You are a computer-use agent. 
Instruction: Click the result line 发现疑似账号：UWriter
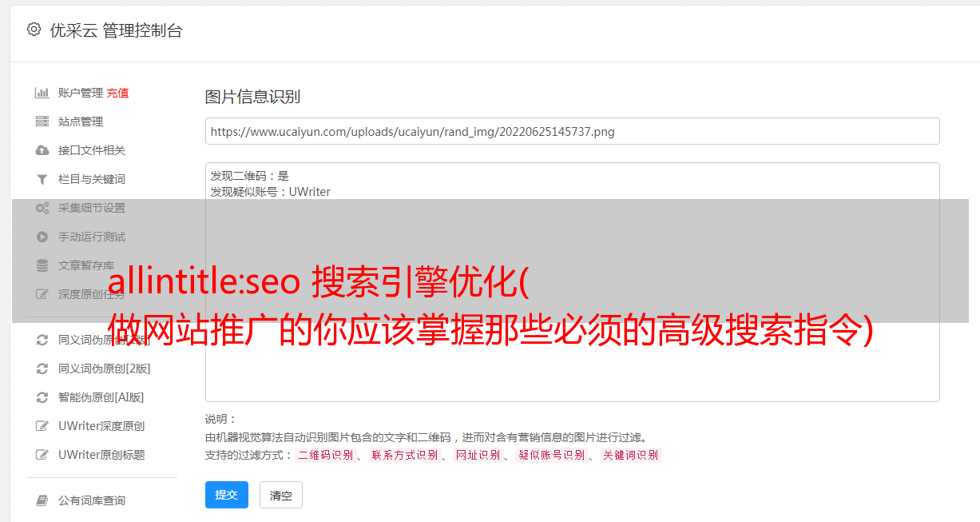(270, 192)
